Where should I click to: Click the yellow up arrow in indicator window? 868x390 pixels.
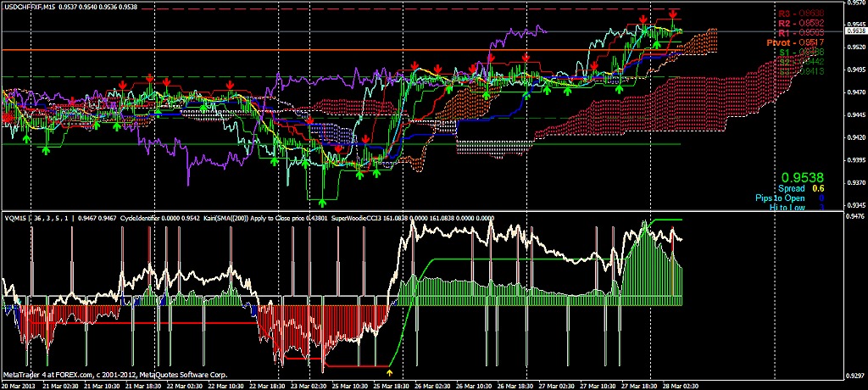pos(389,371)
